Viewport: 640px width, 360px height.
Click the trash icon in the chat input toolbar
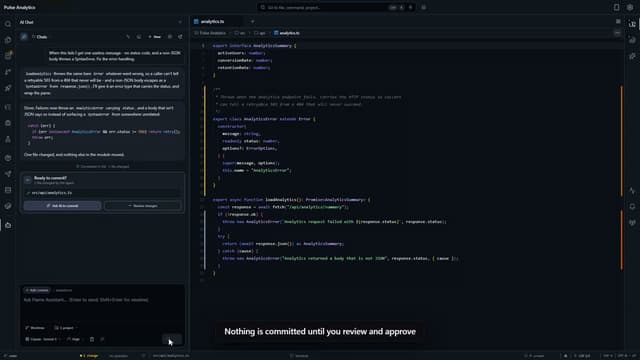(92, 339)
